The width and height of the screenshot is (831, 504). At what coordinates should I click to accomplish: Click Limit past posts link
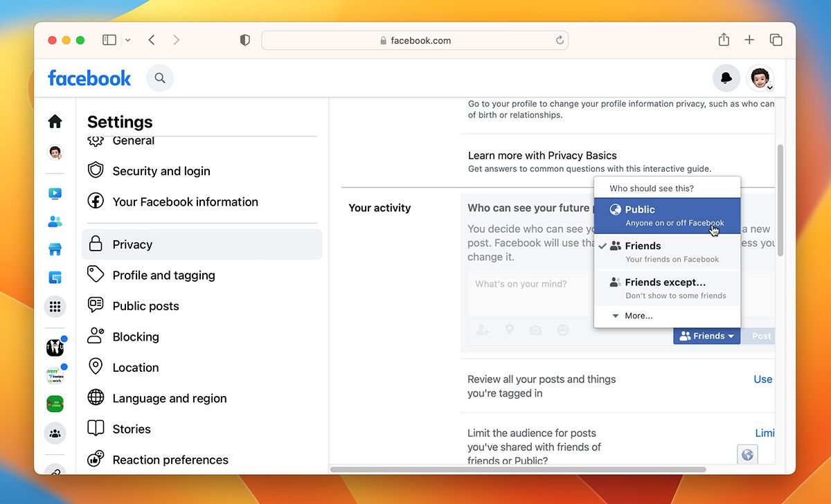coord(765,433)
